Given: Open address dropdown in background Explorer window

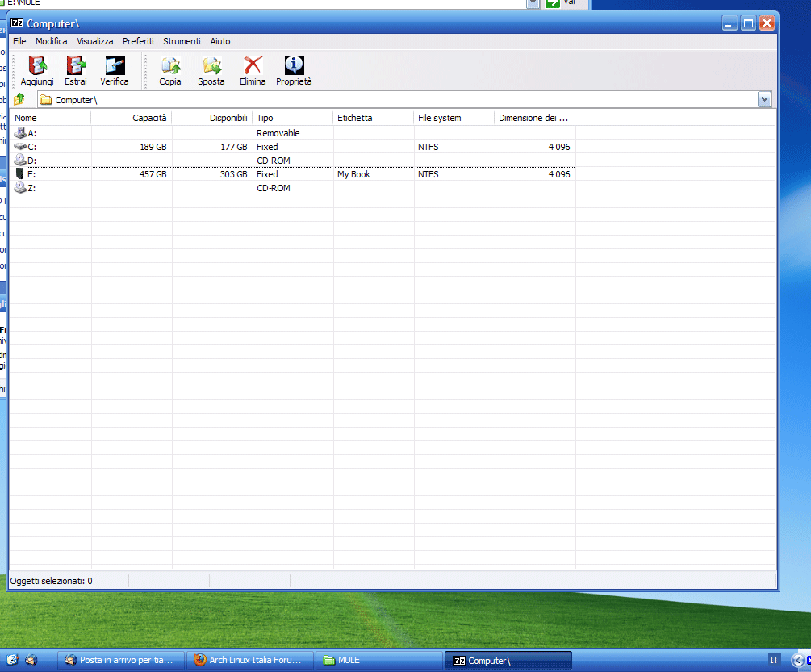Looking at the screenshot, I should point(533,3).
